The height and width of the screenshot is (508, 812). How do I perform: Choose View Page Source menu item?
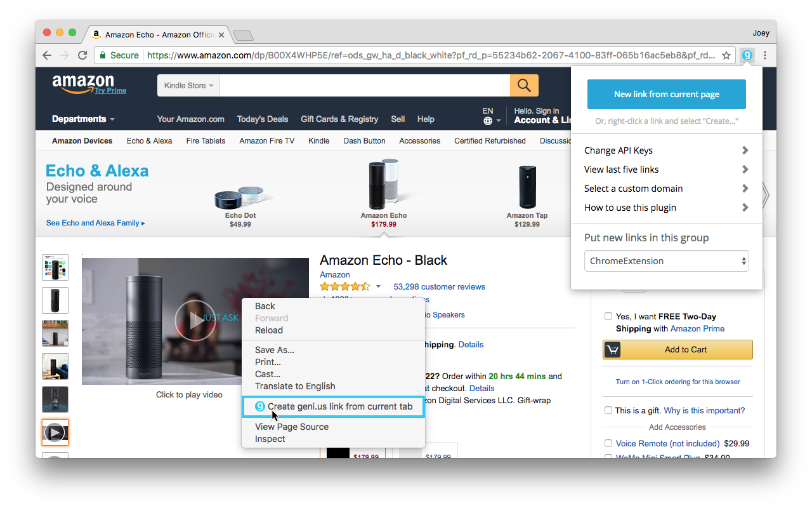coord(333,427)
